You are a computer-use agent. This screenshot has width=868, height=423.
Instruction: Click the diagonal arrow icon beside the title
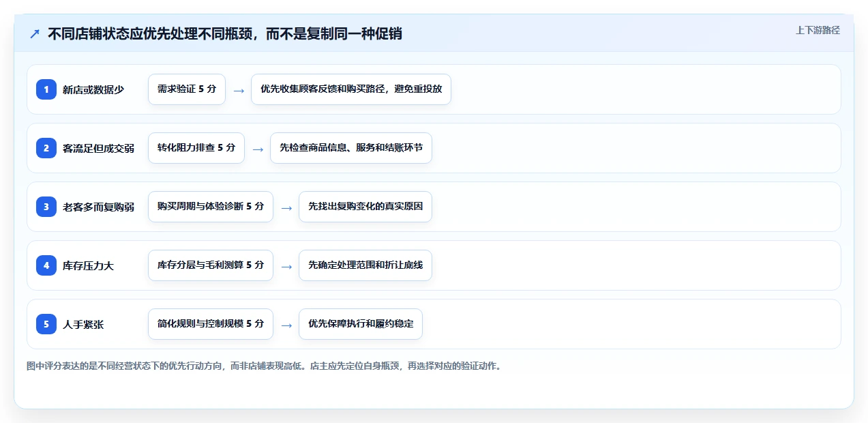(x=35, y=33)
